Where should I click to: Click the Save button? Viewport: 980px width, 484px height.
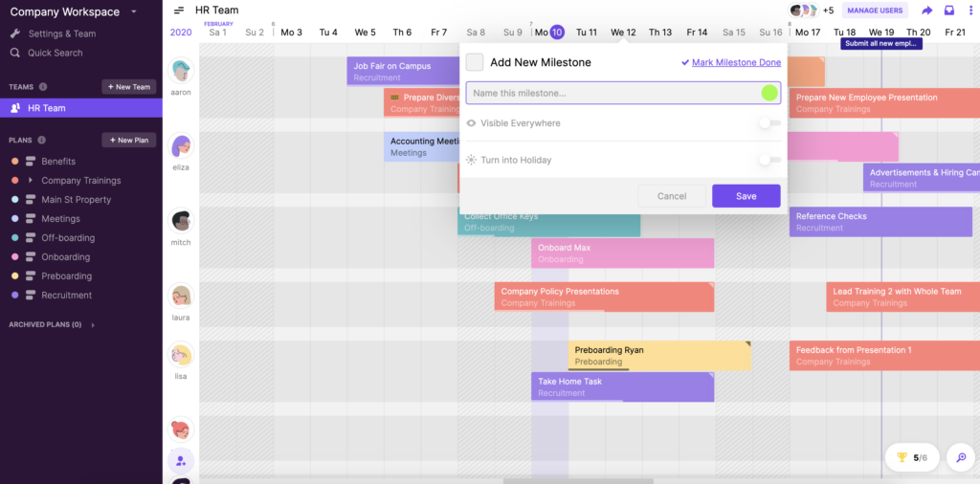pyautogui.click(x=746, y=196)
